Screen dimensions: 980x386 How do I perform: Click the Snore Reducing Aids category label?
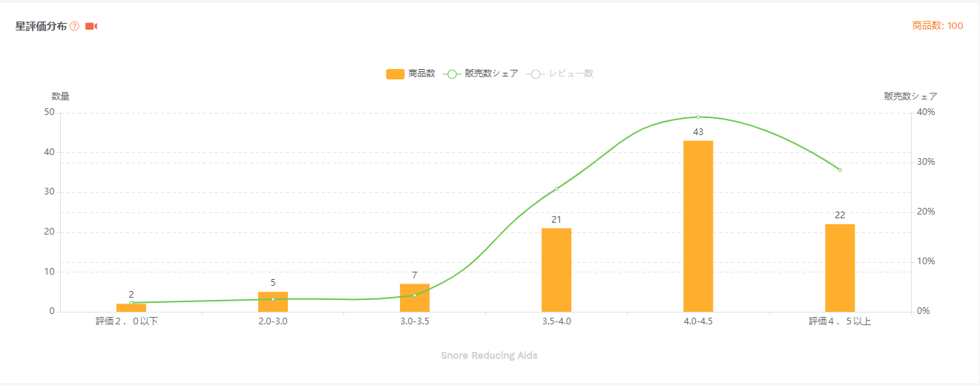(x=489, y=356)
